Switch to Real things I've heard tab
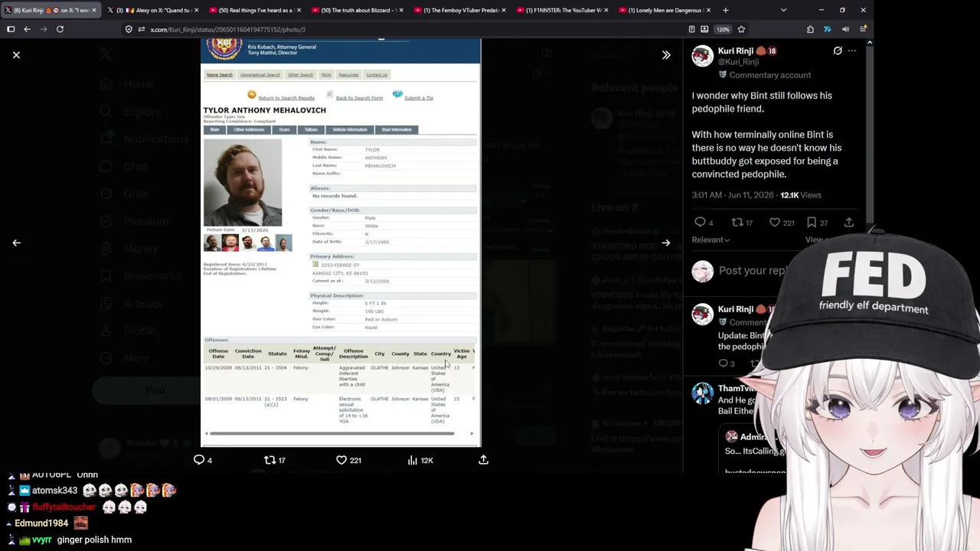Screen dimensions: 980x551 coord(256,10)
